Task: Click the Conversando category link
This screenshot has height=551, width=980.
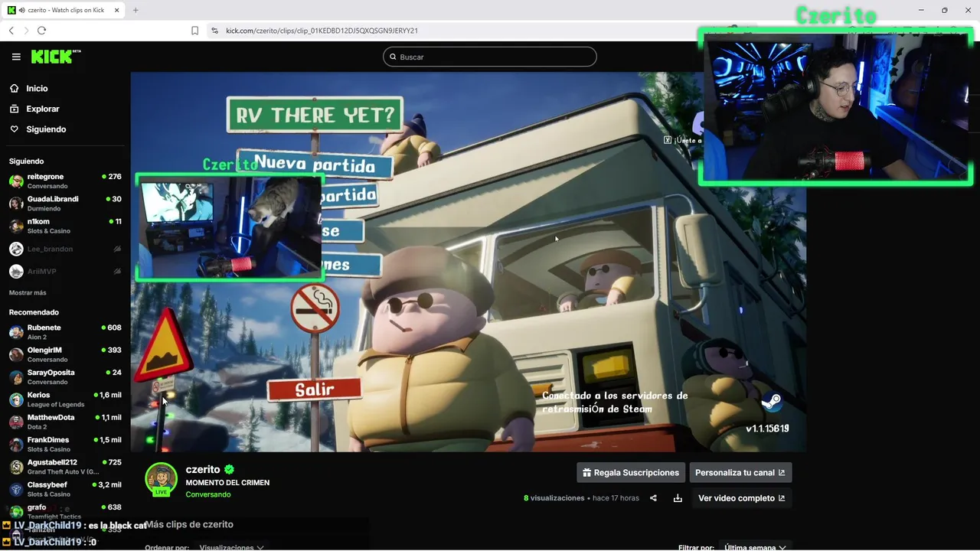Action: (208, 494)
